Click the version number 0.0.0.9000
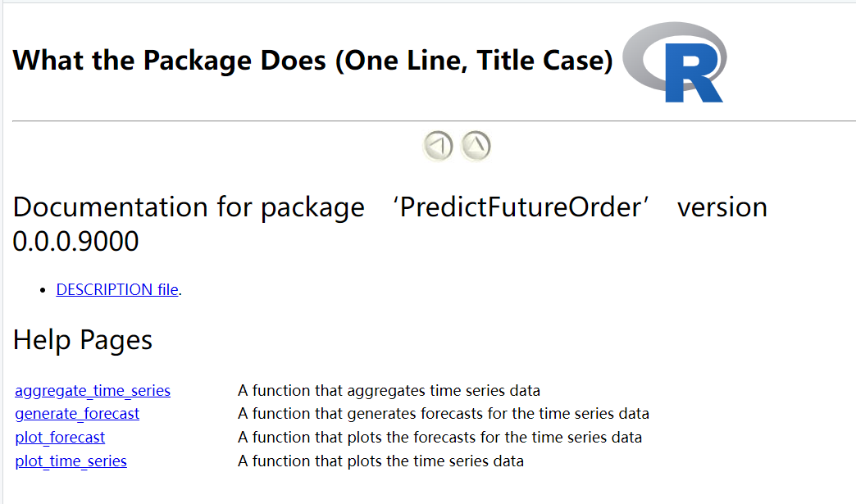Viewport: 856px width, 504px height. click(76, 241)
